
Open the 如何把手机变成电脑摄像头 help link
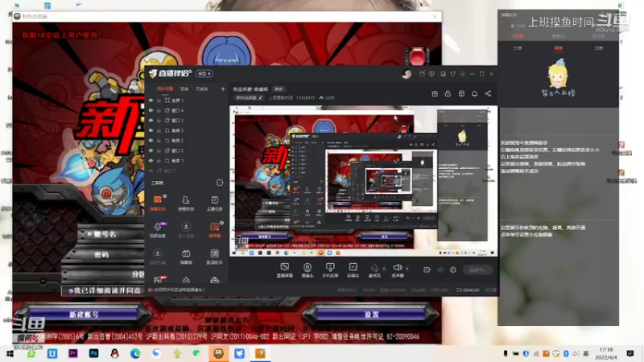(179, 290)
